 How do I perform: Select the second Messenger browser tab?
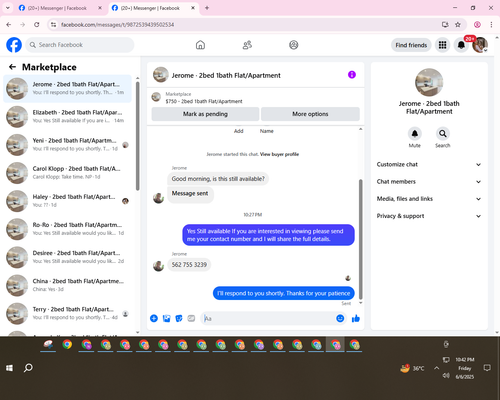point(150,8)
